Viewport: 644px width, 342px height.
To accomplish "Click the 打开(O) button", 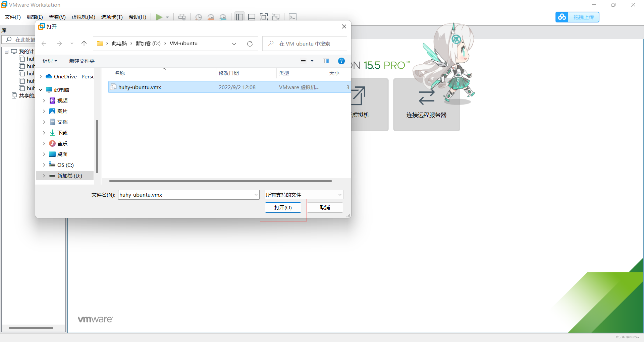I will click(x=283, y=208).
